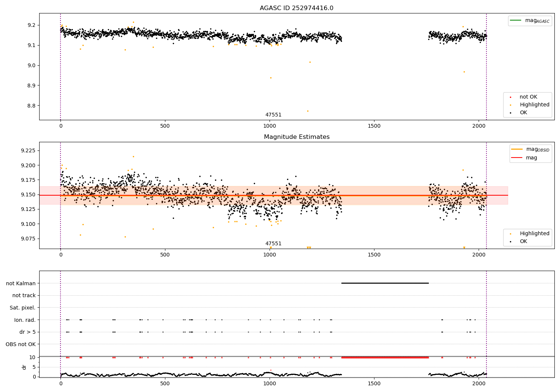Click the "10" tick on the dr axis

coord(32,357)
